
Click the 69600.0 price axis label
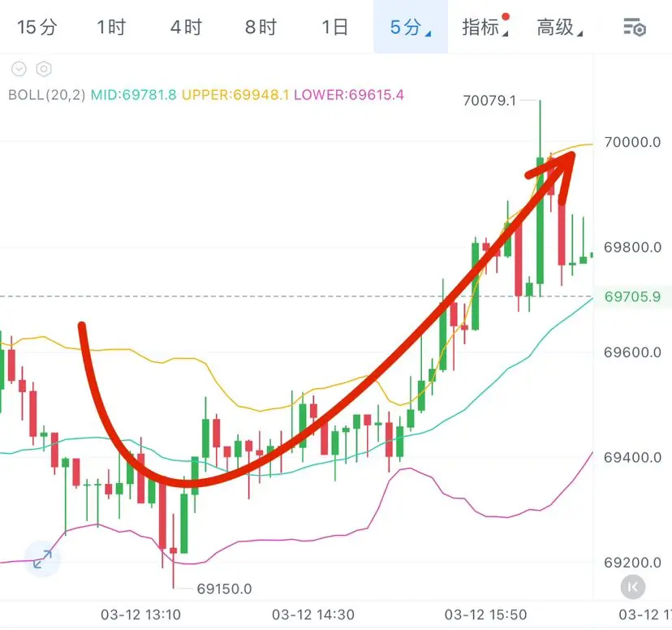pos(632,352)
